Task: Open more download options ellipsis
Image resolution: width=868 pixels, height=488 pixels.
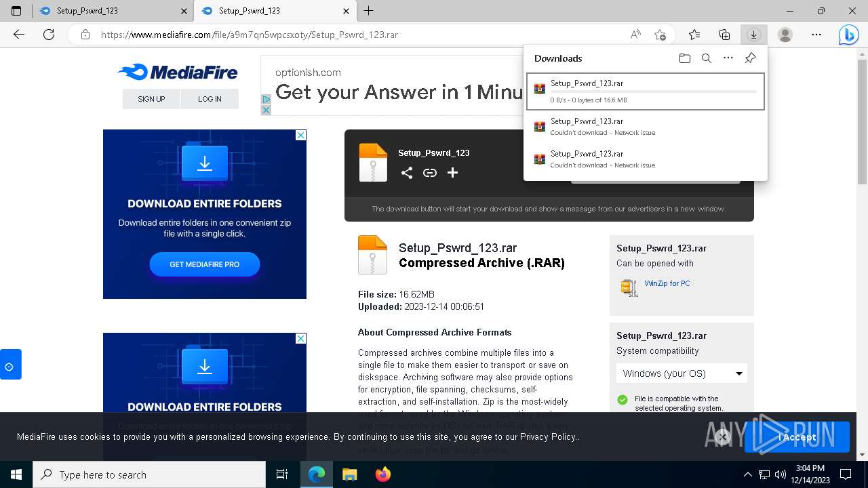Action: tap(728, 58)
